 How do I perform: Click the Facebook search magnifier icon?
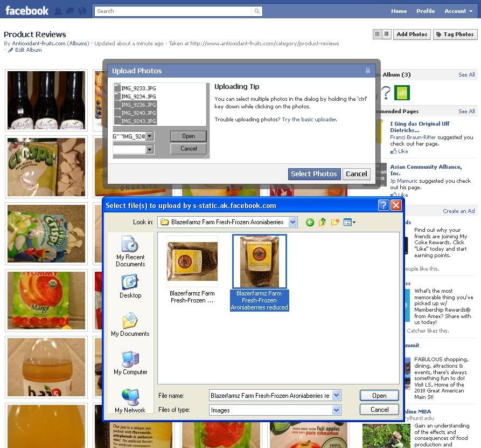tap(257, 11)
